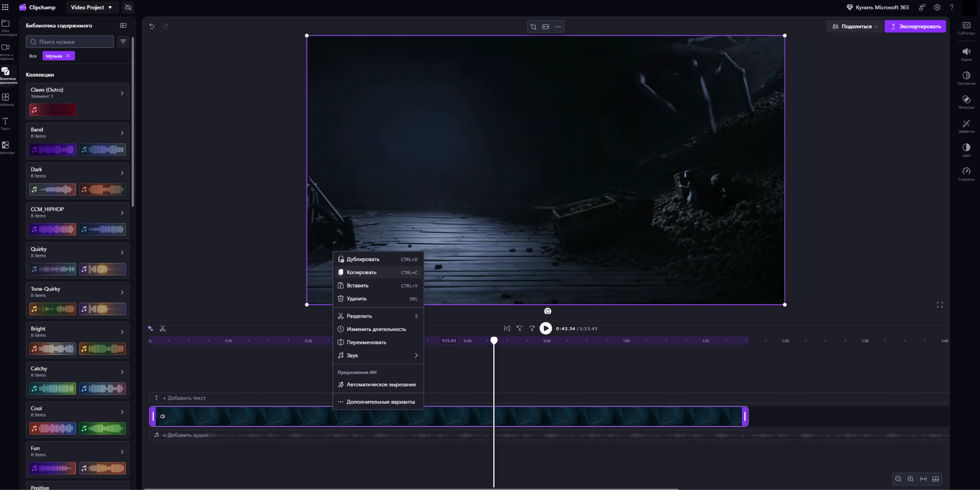Click the Все filter button
This screenshot has height=490, width=980.
33,56
